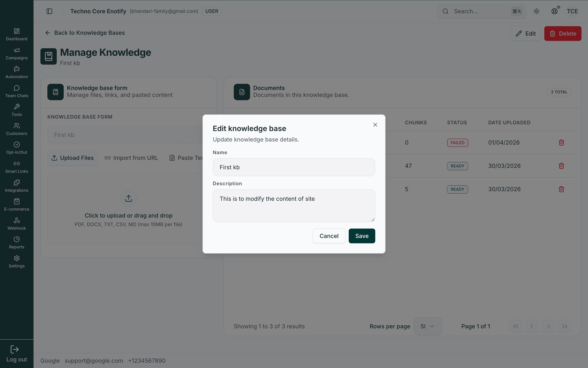Click the upload arrow icon in dropzone
588x368 pixels.
pos(129,198)
